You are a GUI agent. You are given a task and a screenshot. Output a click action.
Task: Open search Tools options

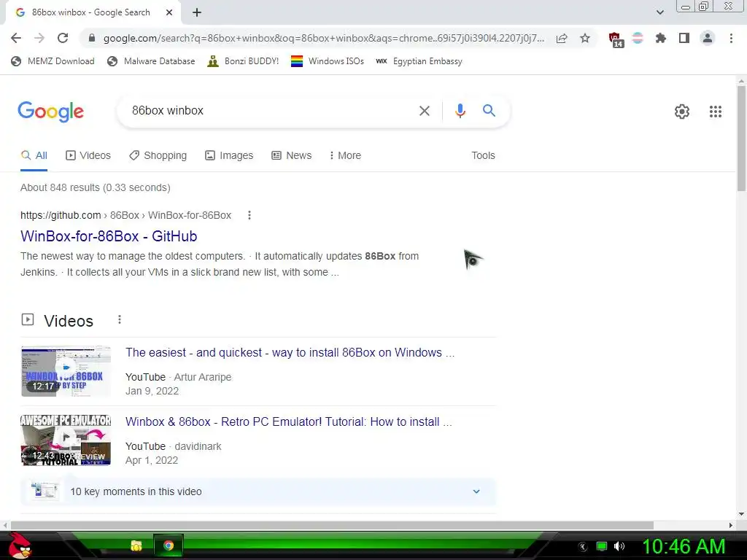(x=483, y=156)
